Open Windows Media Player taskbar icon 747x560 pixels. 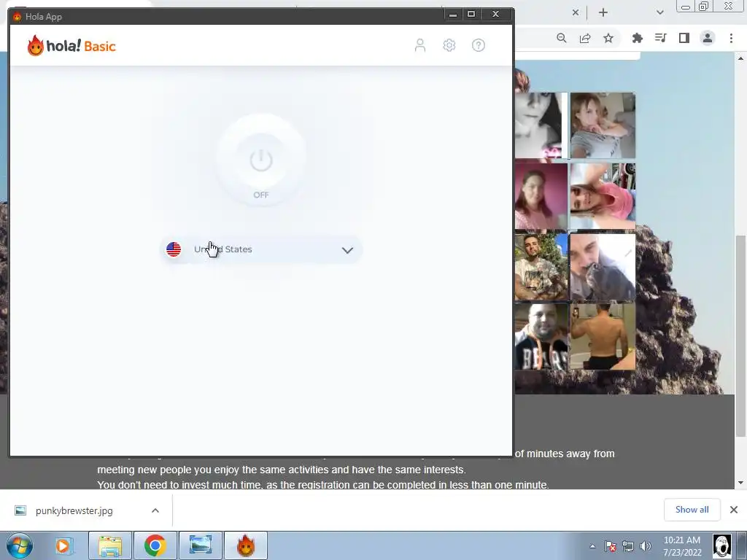(63, 545)
